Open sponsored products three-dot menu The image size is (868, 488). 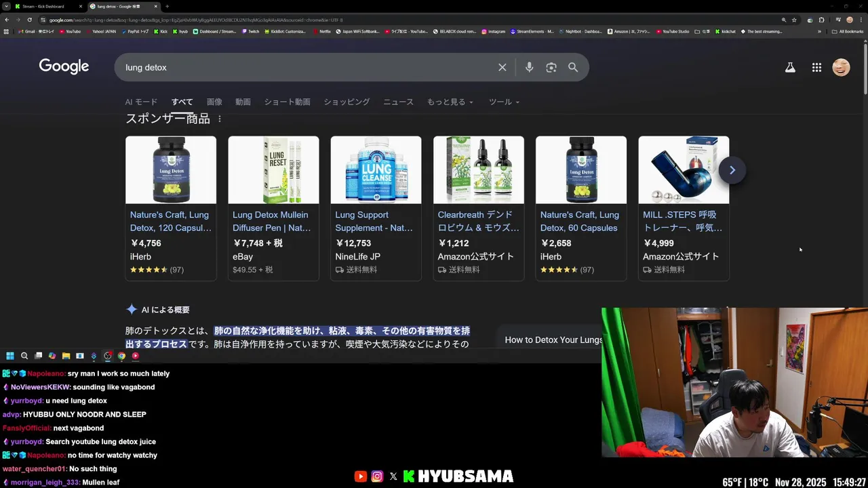[219, 119]
